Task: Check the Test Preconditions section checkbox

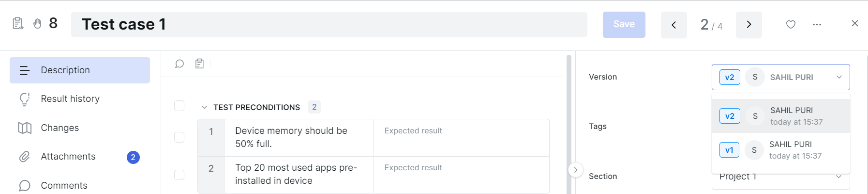Action: pyautogui.click(x=179, y=106)
